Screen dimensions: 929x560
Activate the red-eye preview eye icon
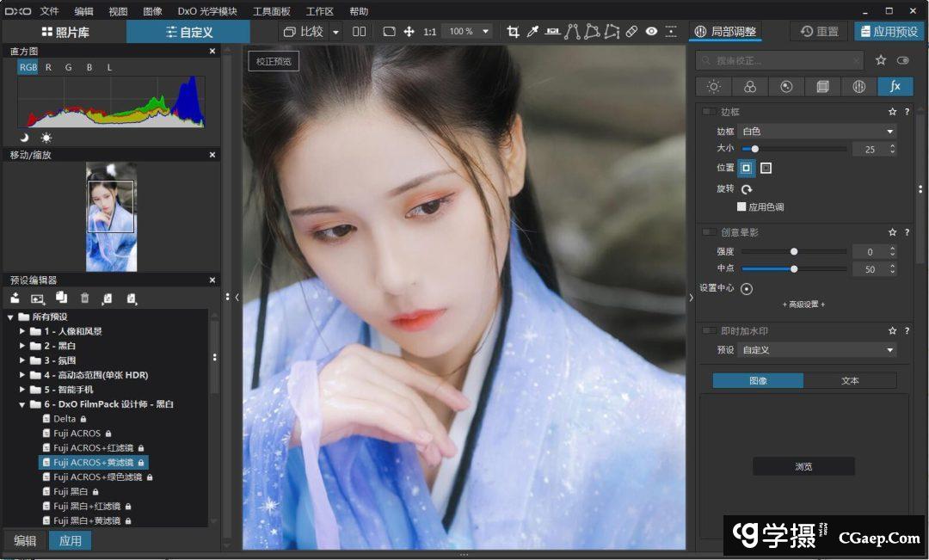click(651, 32)
